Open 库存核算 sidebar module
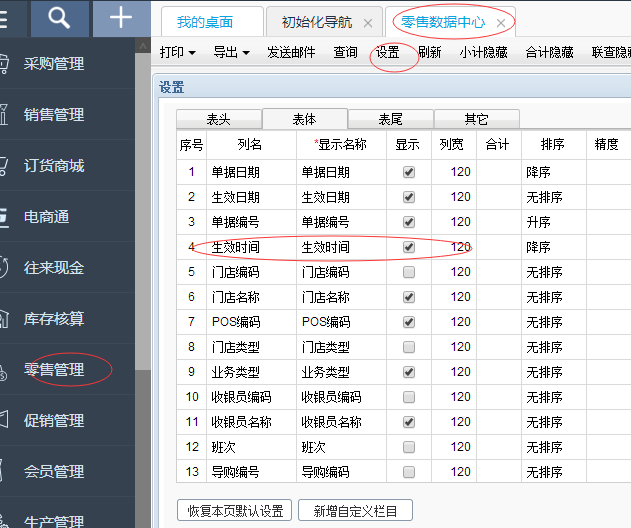This screenshot has height=528, width=631. [54, 319]
